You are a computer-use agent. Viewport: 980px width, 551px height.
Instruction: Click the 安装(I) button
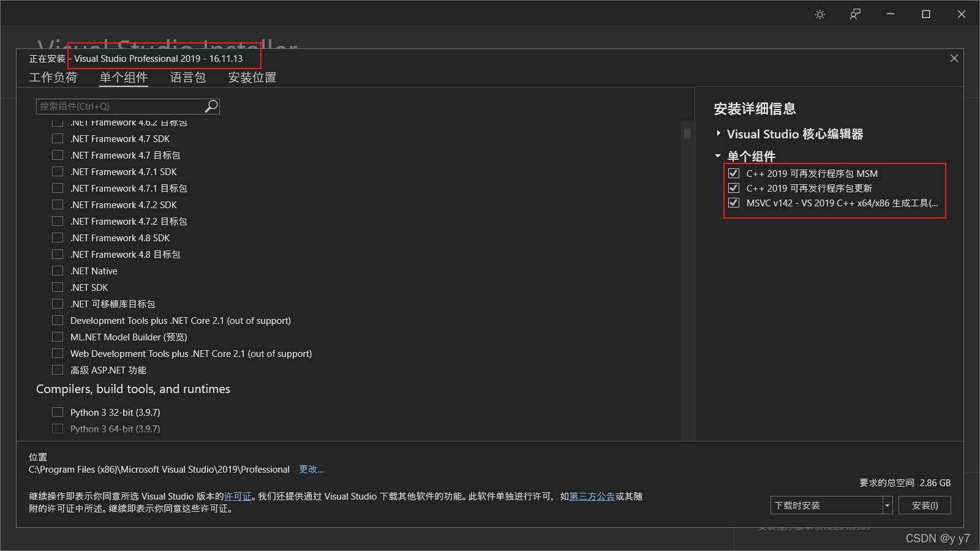[924, 504]
